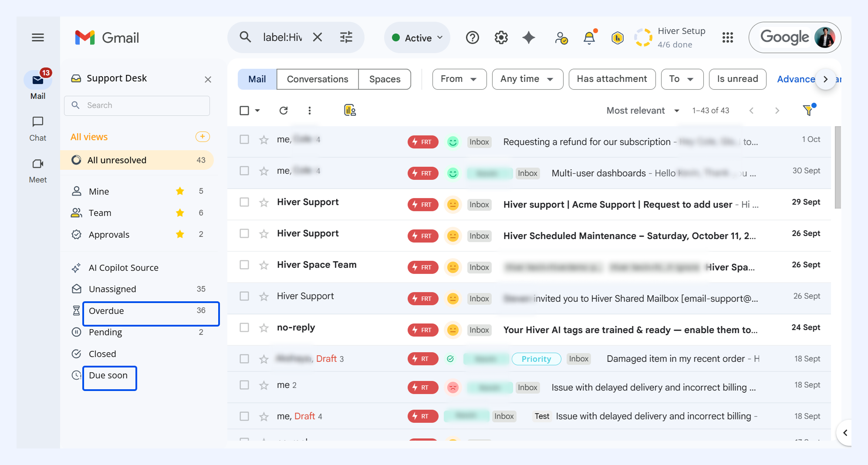Viewport: 868px width, 465px height.
Task: Open the Active status dropdown
Action: click(x=417, y=37)
